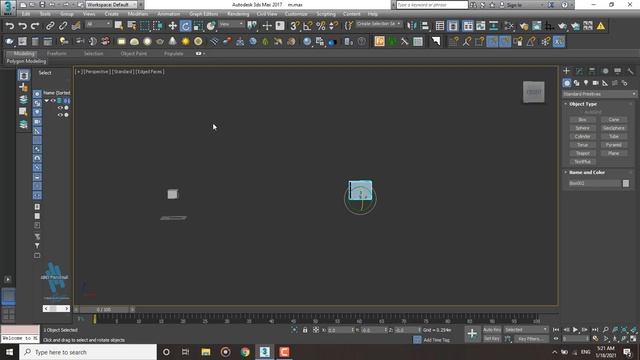Open the Tools menu
The width and height of the screenshot is (640, 360).
[45, 14]
